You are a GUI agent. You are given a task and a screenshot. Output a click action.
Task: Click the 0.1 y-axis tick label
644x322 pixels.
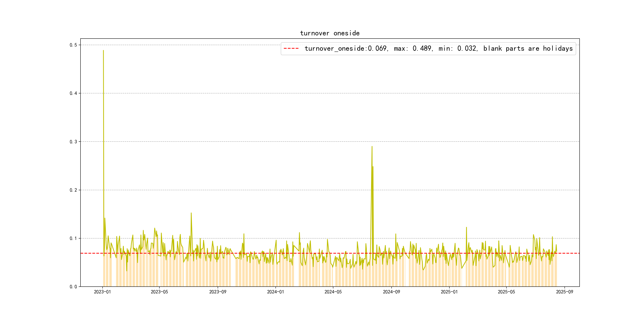pyautogui.click(x=73, y=238)
